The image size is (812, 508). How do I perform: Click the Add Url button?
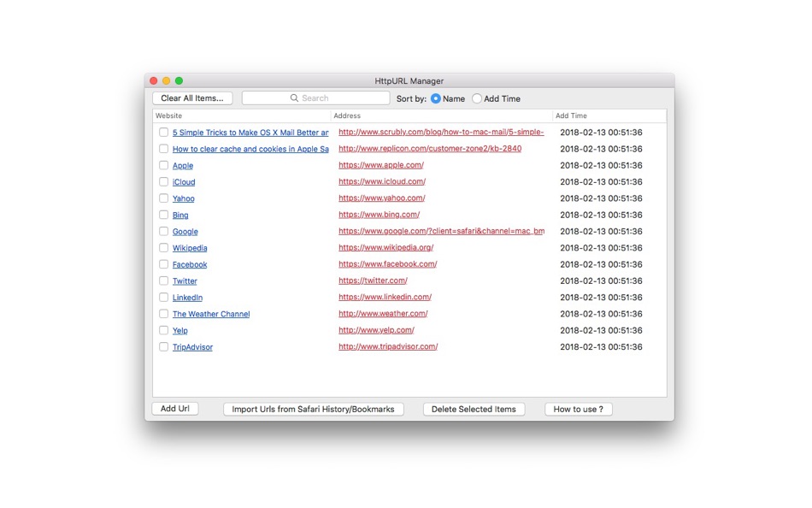coord(175,409)
